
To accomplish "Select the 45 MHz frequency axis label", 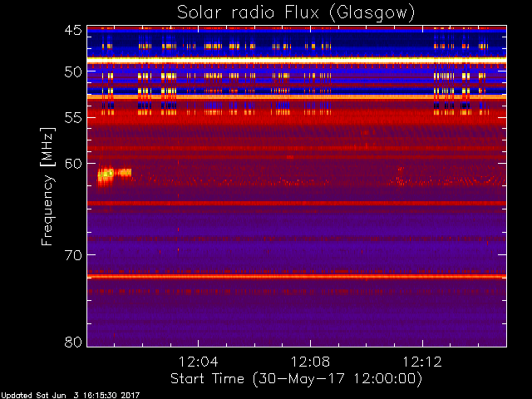I will [x=73, y=30].
